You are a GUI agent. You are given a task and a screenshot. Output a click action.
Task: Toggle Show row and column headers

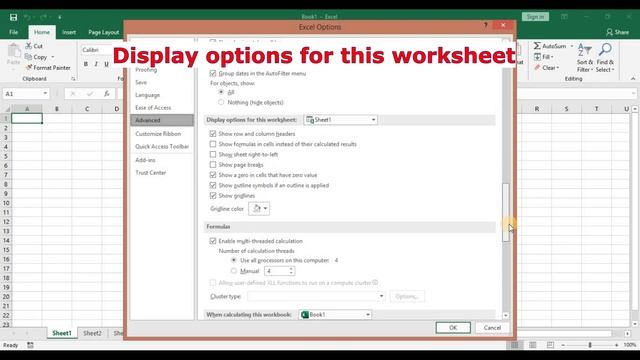(213, 133)
